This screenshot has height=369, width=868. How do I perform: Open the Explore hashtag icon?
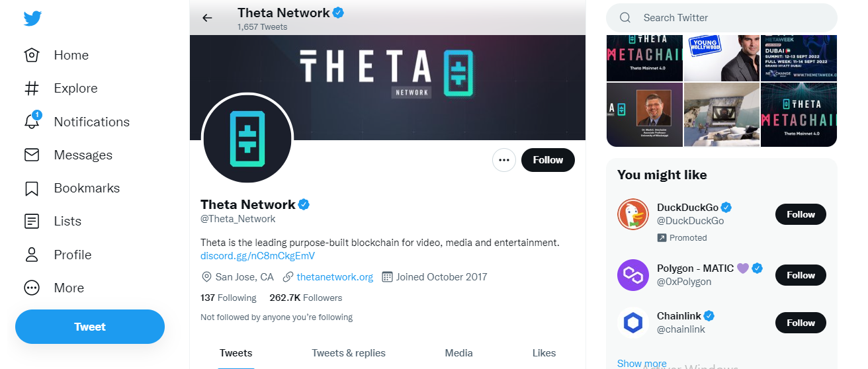point(32,88)
